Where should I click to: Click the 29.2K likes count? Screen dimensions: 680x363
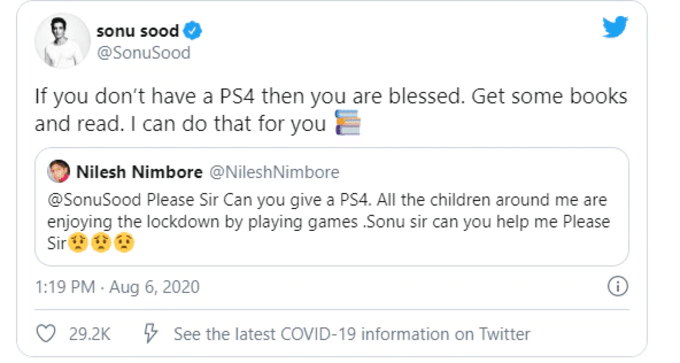click(x=89, y=334)
